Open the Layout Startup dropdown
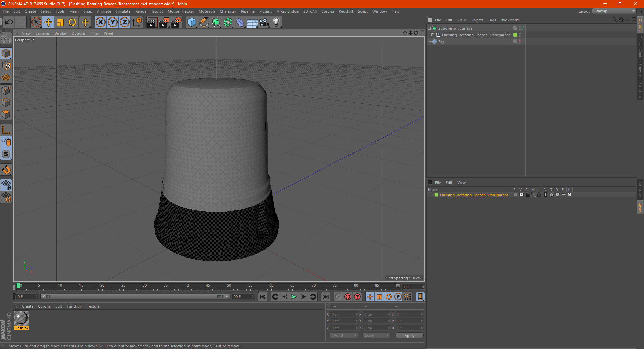 (614, 11)
